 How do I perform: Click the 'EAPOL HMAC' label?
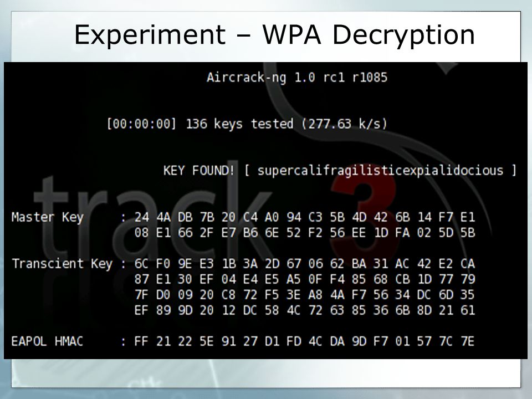(47, 341)
